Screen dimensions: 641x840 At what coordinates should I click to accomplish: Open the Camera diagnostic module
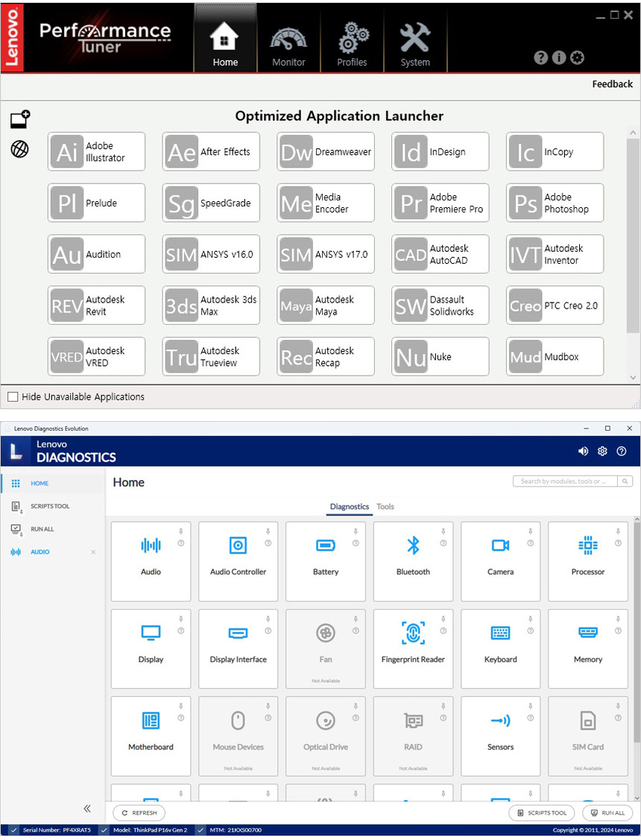tap(501, 561)
